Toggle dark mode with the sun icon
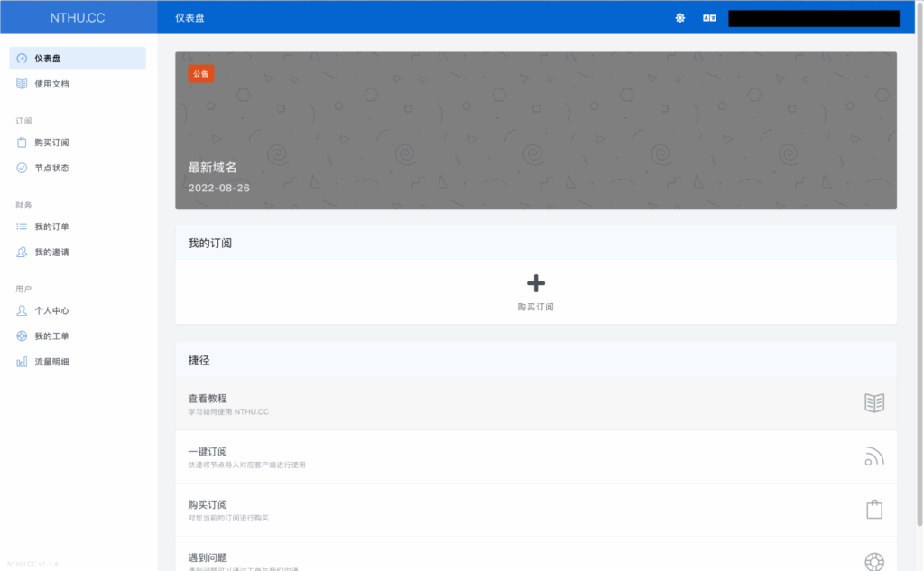924x571 pixels. [x=680, y=18]
